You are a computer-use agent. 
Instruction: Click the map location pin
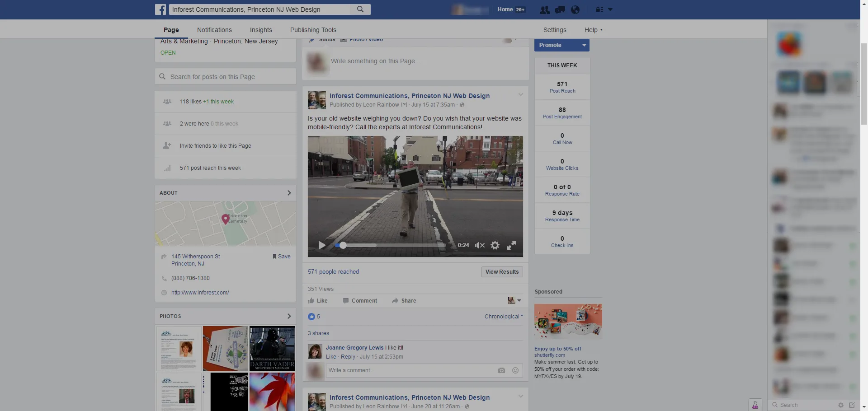pos(225,219)
